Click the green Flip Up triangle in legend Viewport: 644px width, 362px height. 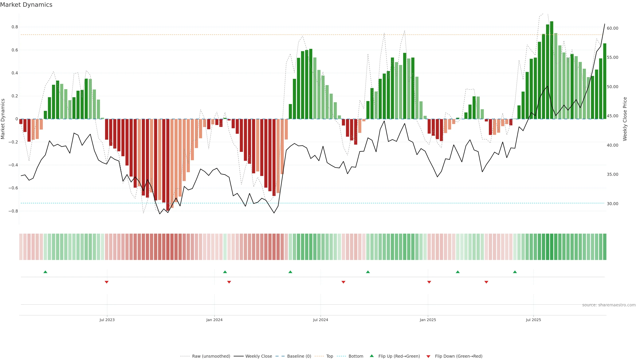click(x=372, y=356)
